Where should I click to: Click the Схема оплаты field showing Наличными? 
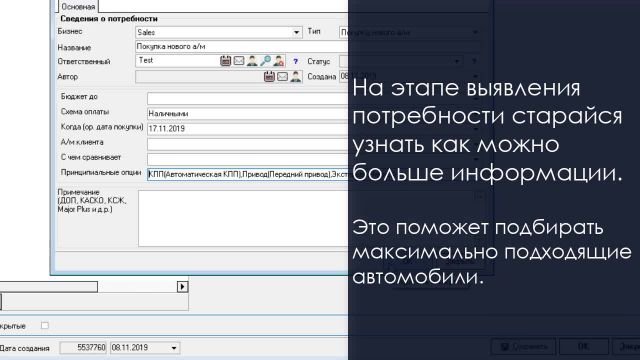[x=248, y=113]
